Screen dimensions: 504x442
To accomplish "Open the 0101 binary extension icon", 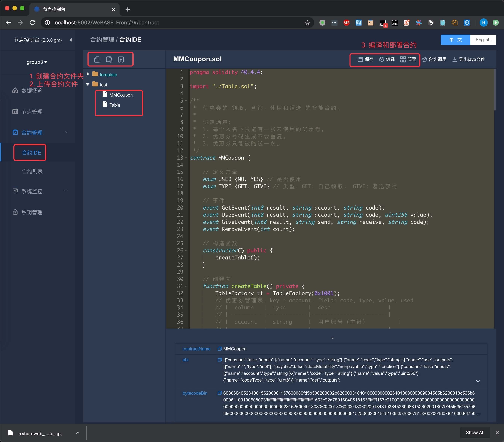I will [x=394, y=23].
